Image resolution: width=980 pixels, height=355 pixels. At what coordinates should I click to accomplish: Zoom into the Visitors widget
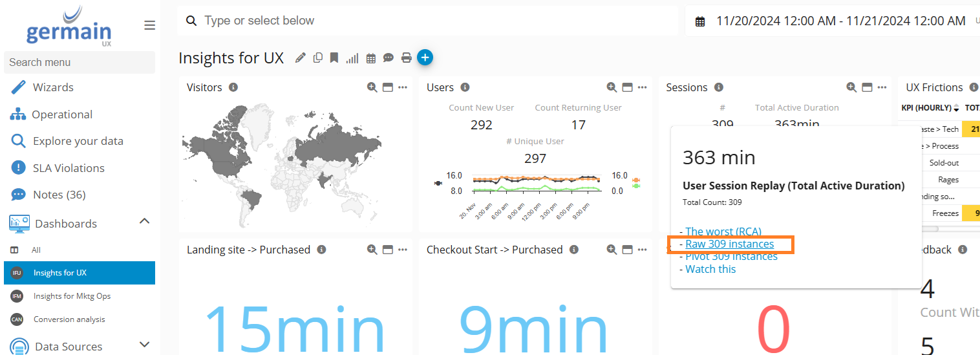[x=372, y=87]
